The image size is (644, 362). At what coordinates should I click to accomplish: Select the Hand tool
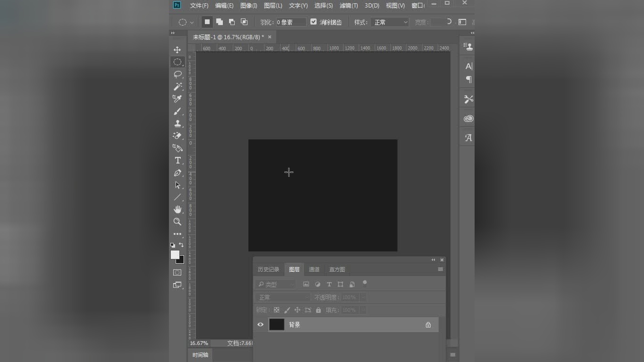coord(177,209)
